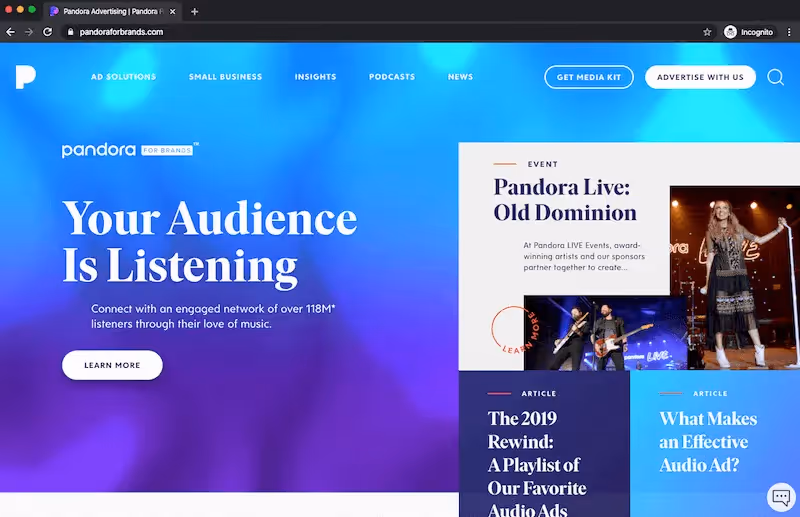
Task: Open the Chrome three-dot menu
Action: coord(789,32)
